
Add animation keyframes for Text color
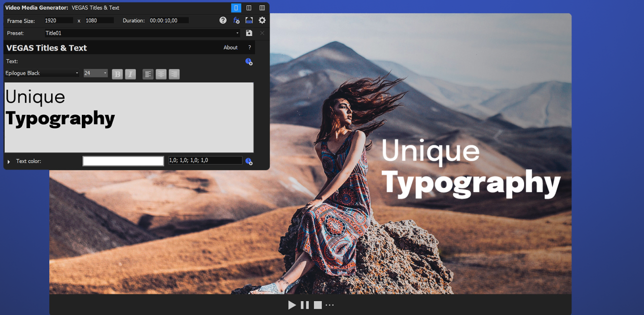tap(249, 161)
